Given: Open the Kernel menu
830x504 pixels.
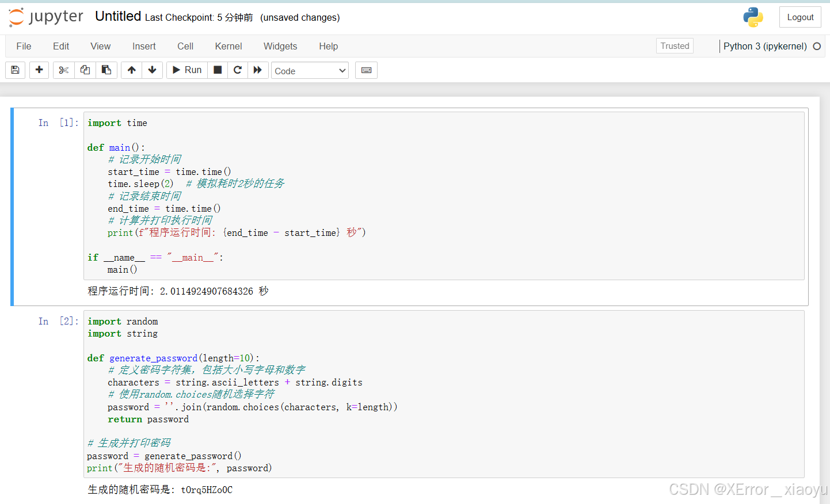Looking at the screenshot, I should (x=229, y=46).
